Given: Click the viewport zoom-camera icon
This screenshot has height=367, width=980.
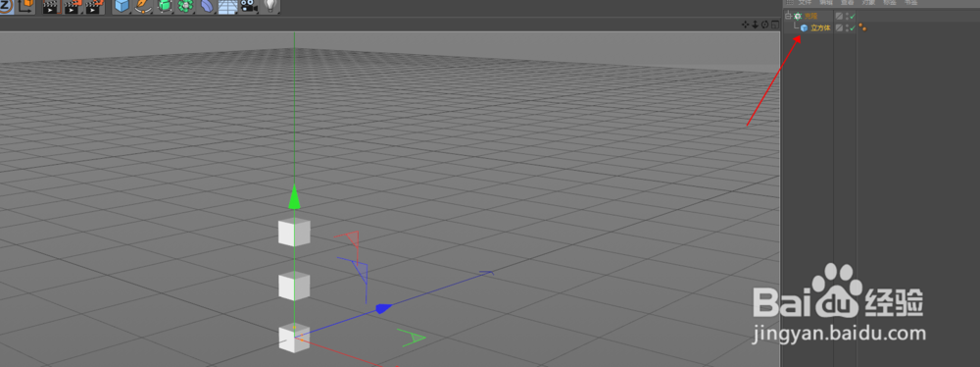Looking at the screenshot, I should point(755,25).
